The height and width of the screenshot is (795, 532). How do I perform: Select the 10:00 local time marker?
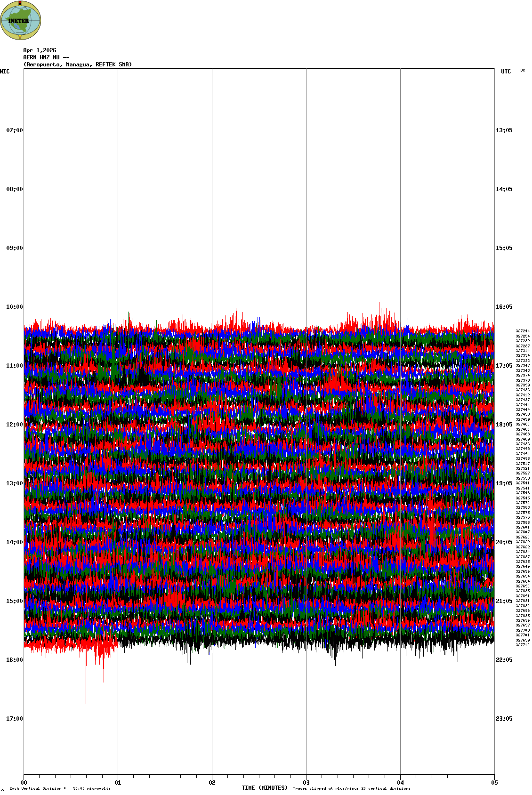click(14, 307)
